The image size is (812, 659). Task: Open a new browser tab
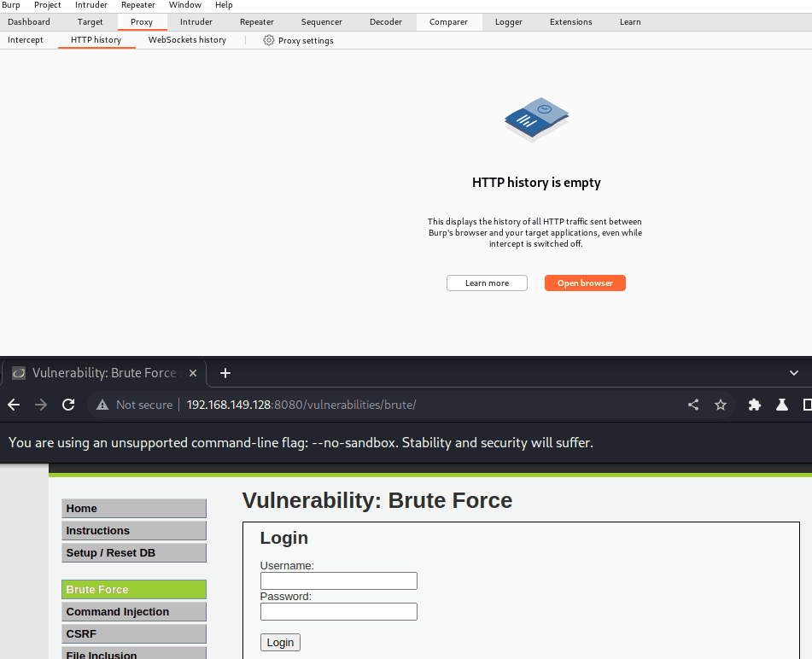225,373
